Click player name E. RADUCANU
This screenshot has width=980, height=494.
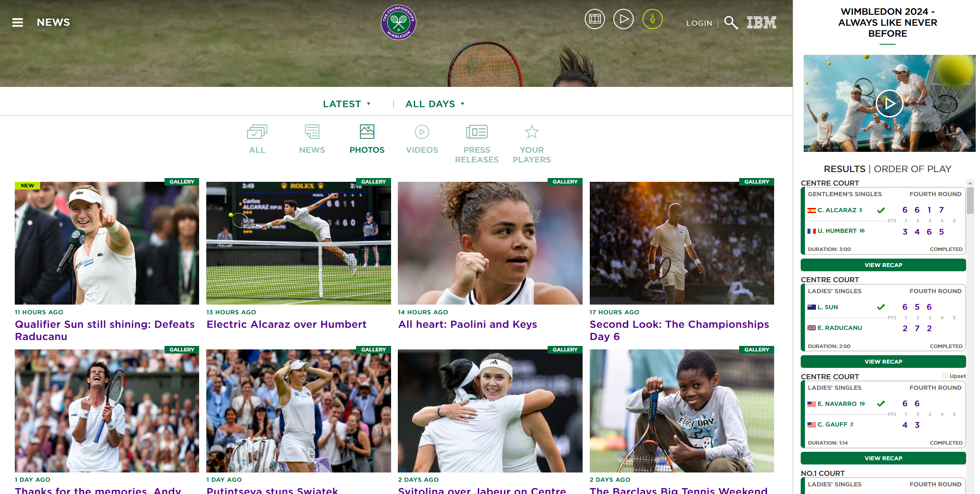tap(840, 328)
